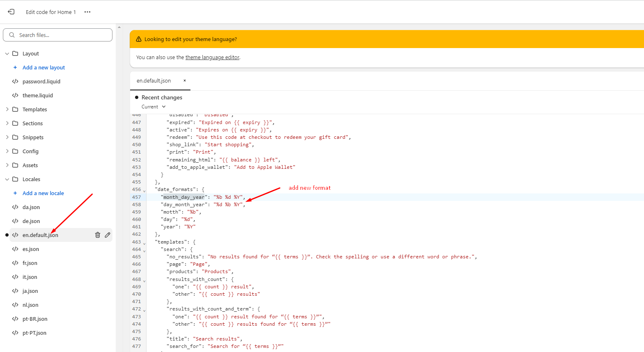Open da.json locale file
This screenshot has width=644, height=352.
coord(31,207)
